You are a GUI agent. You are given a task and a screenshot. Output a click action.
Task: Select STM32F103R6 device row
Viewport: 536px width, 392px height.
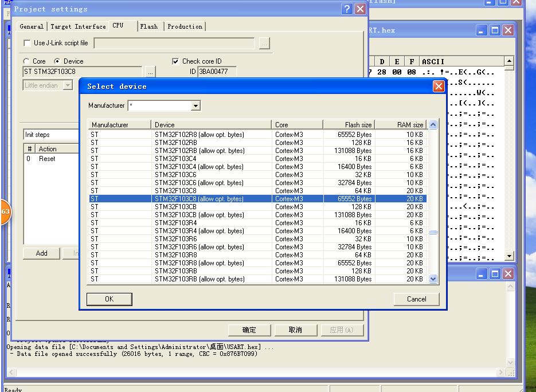click(x=258, y=239)
